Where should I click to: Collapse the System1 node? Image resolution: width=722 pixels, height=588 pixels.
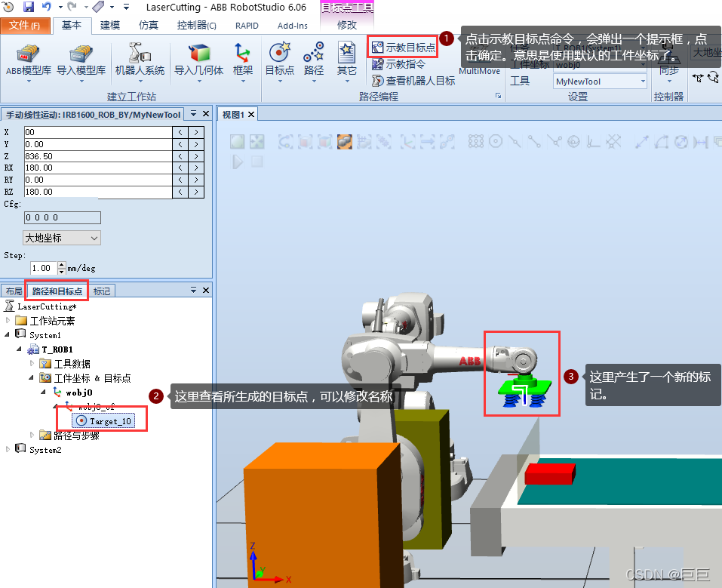click(x=8, y=334)
